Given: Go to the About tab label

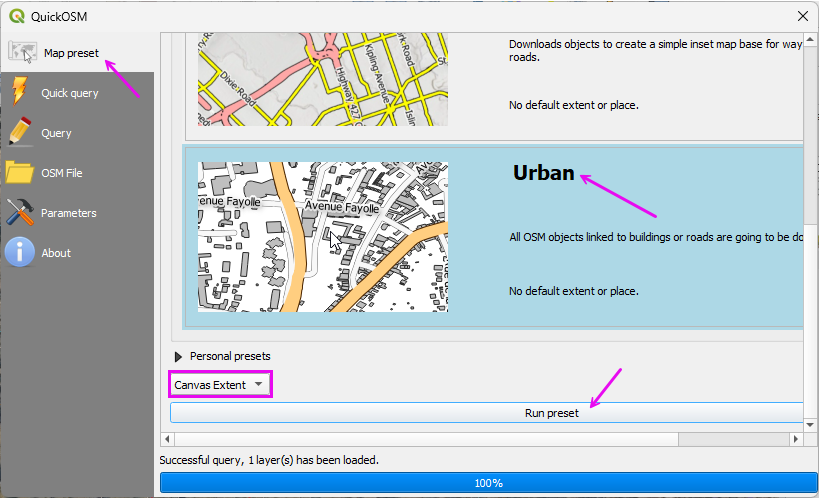Looking at the screenshot, I should (x=56, y=253).
